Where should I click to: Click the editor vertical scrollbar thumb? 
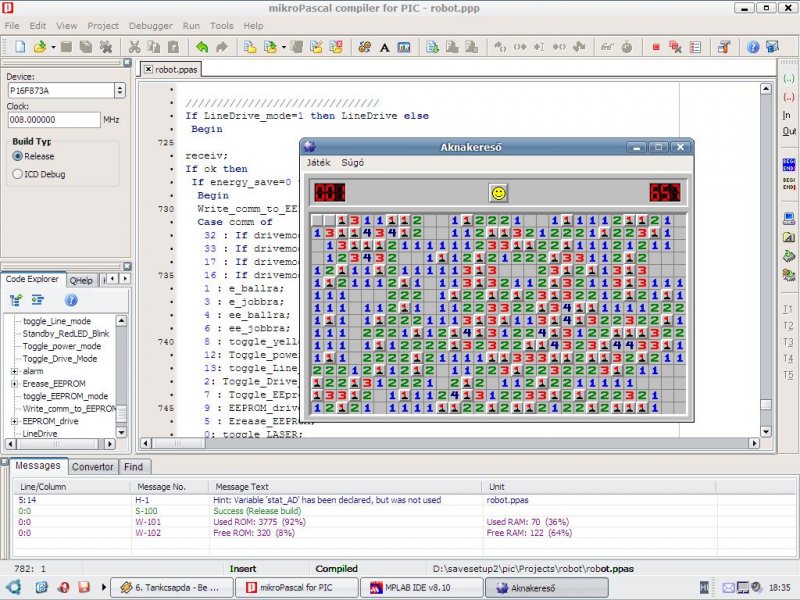[x=766, y=404]
